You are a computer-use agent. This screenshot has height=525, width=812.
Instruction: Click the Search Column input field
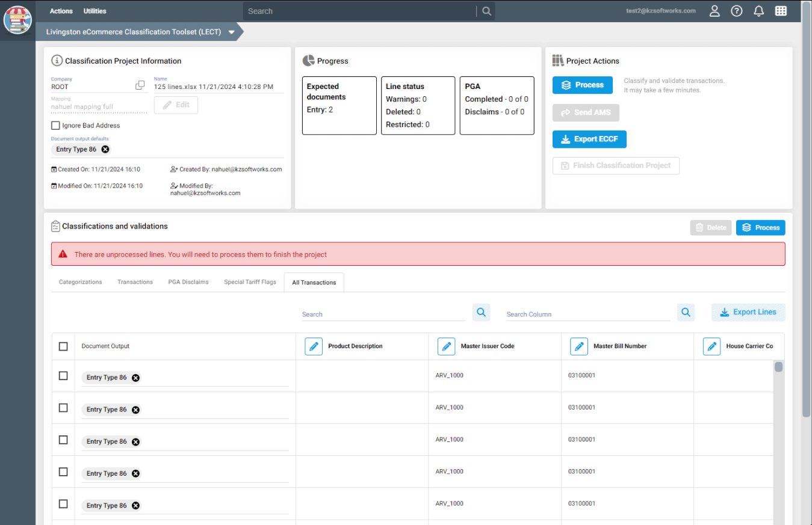pyautogui.click(x=588, y=314)
